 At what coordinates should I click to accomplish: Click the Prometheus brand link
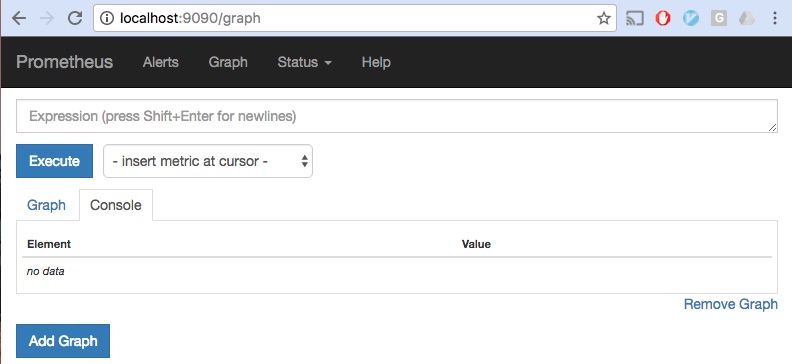coord(65,62)
